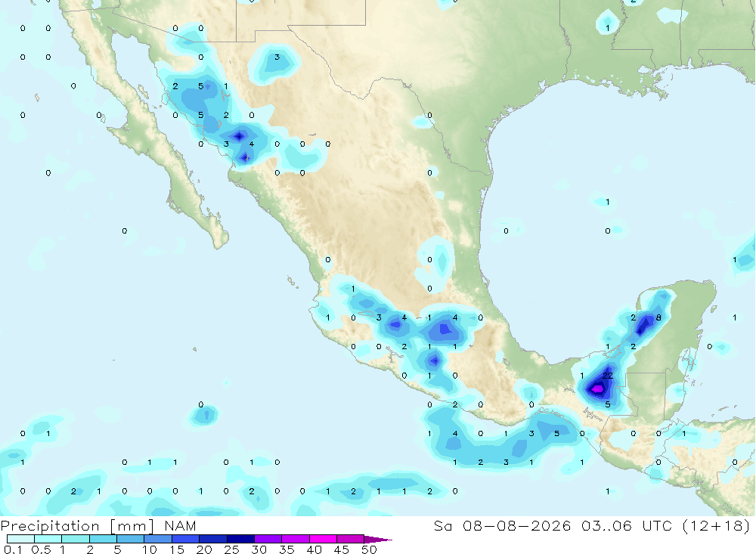Click the magenta precipitation maximum beside "22"
The image size is (756, 554).
pos(597,388)
